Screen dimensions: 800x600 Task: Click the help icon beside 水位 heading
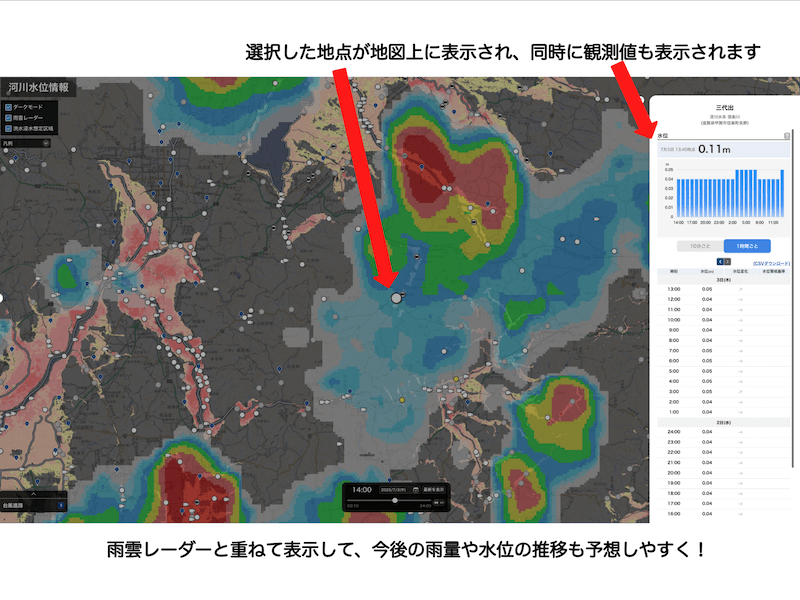click(787, 134)
